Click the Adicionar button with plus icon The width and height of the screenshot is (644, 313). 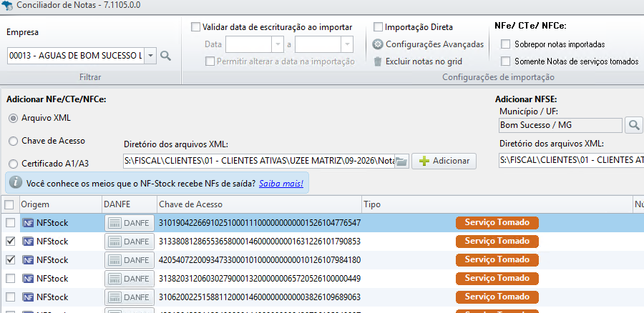[444, 161]
